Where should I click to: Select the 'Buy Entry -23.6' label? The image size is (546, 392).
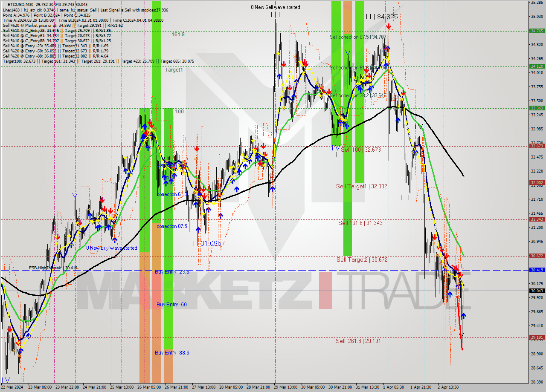click(172, 271)
